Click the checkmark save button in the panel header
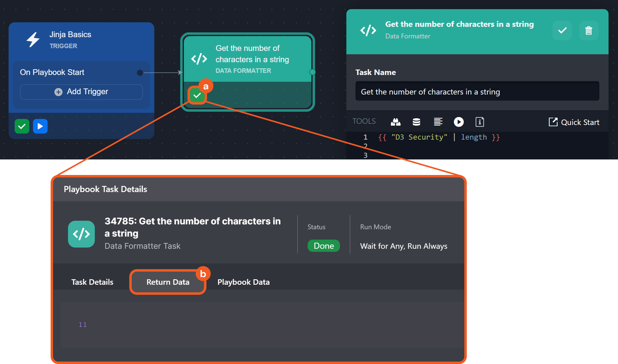 point(562,30)
